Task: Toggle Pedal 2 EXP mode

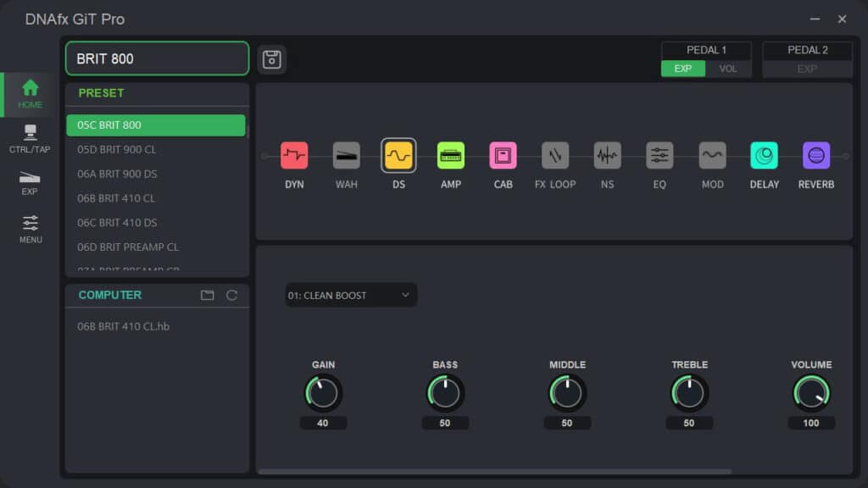Action: [807, 69]
